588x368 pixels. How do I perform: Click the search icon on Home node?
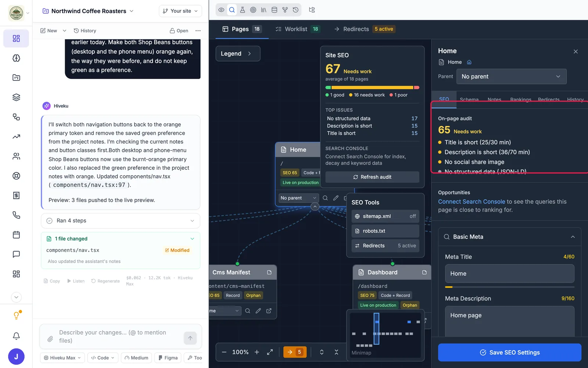coord(325,198)
